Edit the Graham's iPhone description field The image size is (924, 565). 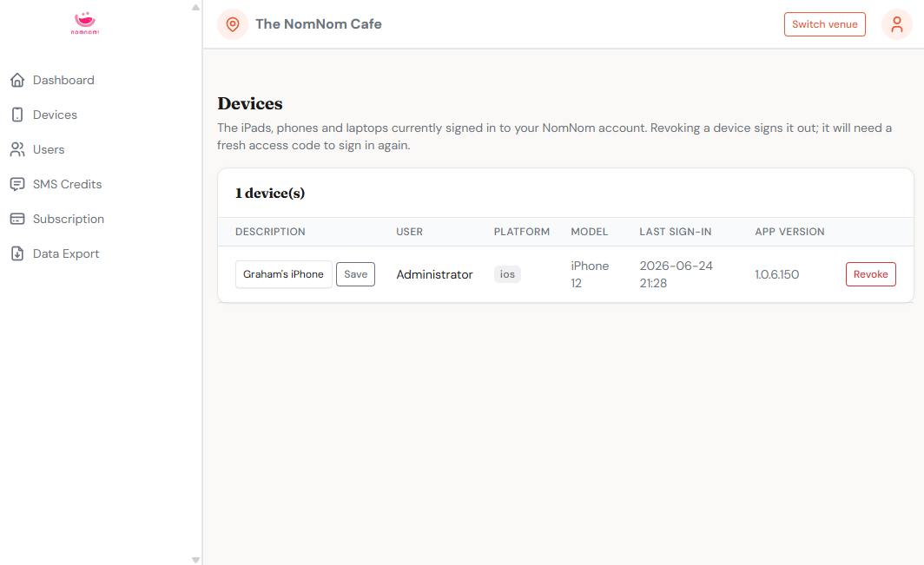point(283,274)
